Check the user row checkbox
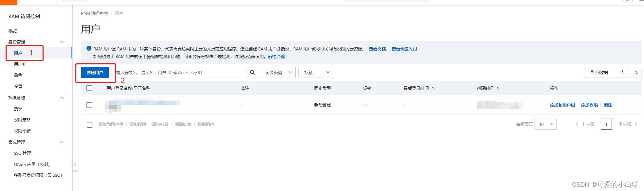The width and height of the screenshot is (644, 191). pyautogui.click(x=89, y=105)
